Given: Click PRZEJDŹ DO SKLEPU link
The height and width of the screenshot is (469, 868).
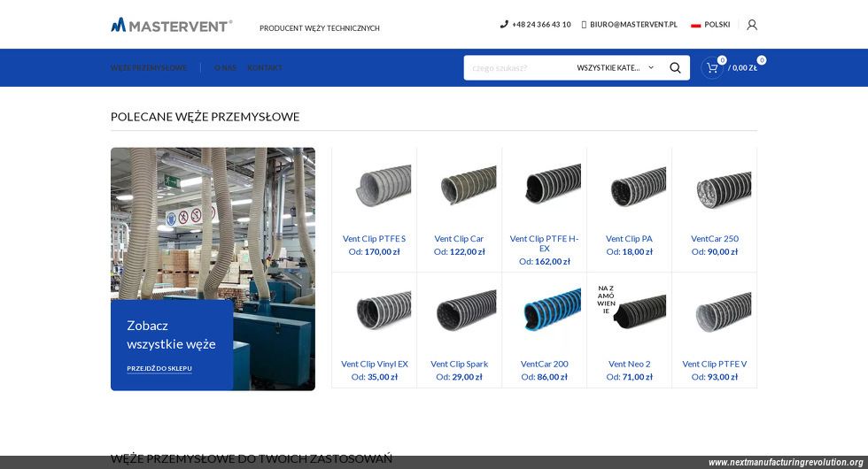Looking at the screenshot, I should point(159,368).
